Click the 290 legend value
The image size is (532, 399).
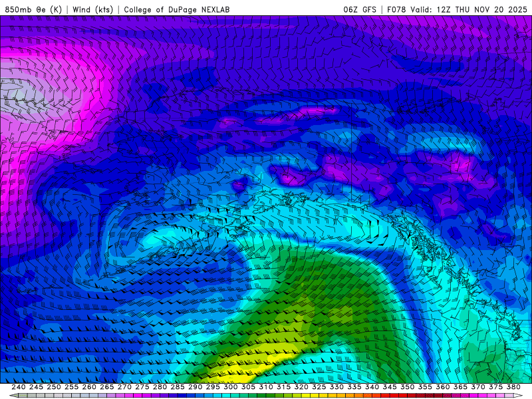pyautogui.click(x=195, y=387)
